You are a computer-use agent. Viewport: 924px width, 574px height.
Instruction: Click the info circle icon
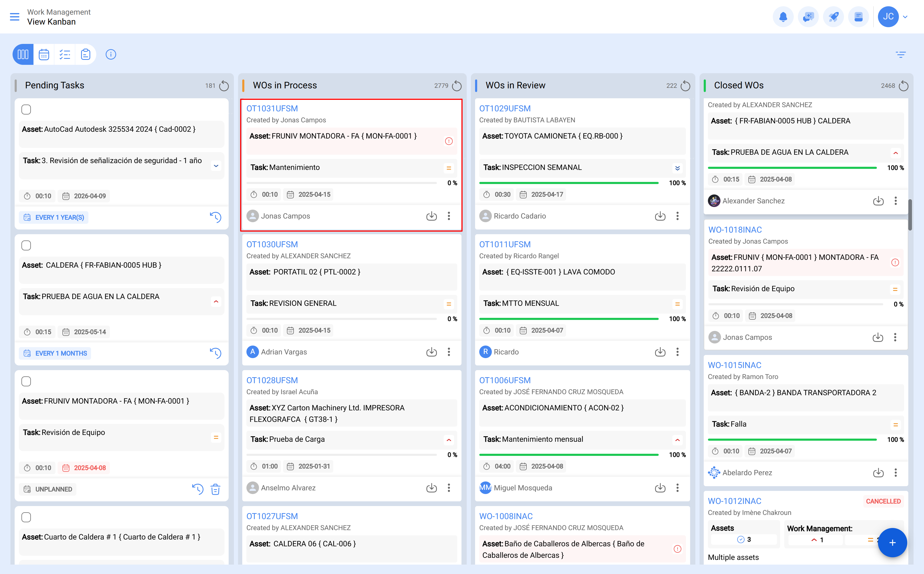111,54
